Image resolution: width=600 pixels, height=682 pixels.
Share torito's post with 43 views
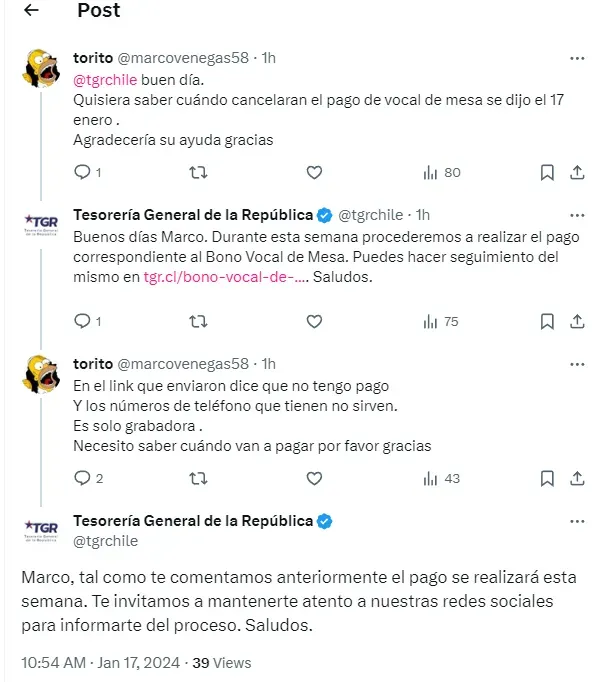click(x=577, y=478)
